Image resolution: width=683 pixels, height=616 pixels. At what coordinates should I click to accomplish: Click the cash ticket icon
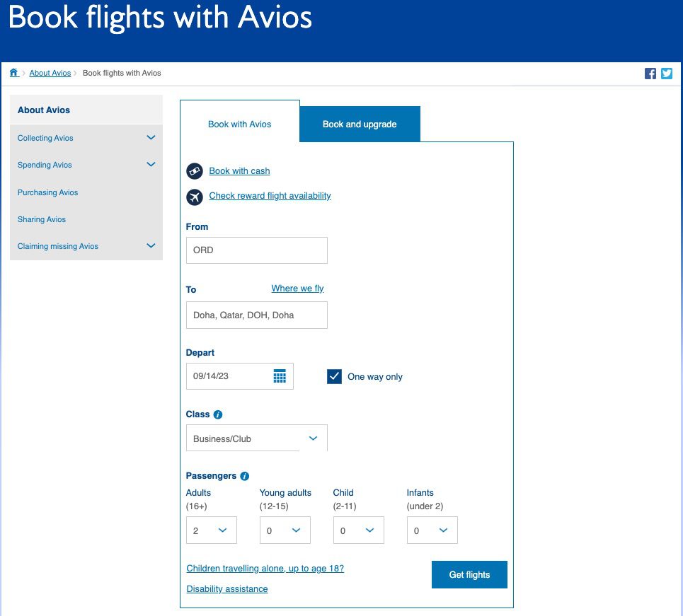point(195,171)
